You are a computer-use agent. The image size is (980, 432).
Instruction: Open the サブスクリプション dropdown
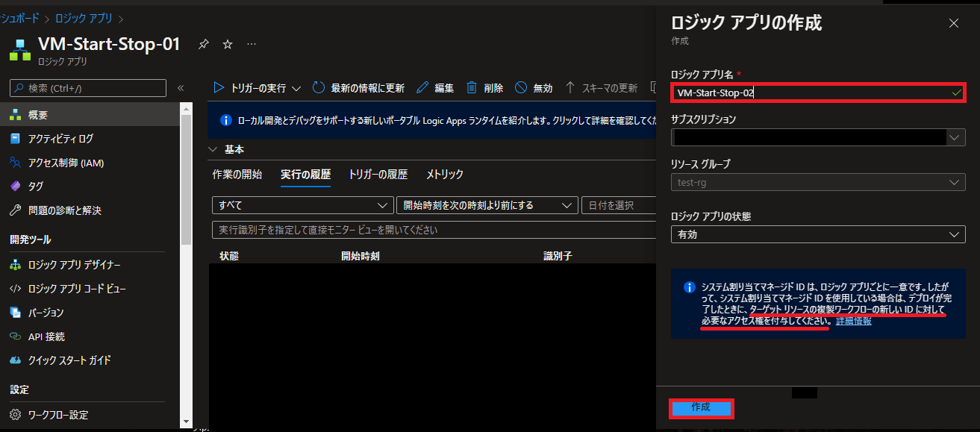(818, 137)
